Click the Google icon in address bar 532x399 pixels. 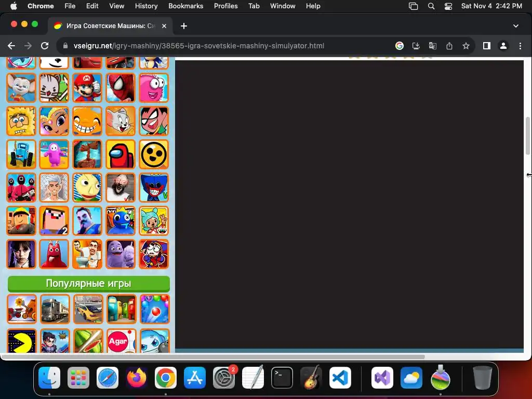400,46
